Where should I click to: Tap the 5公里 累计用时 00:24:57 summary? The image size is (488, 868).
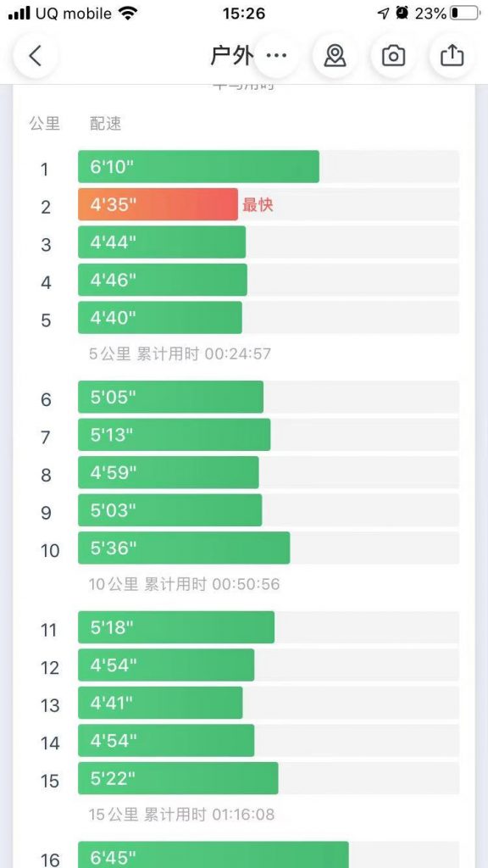[180, 353]
